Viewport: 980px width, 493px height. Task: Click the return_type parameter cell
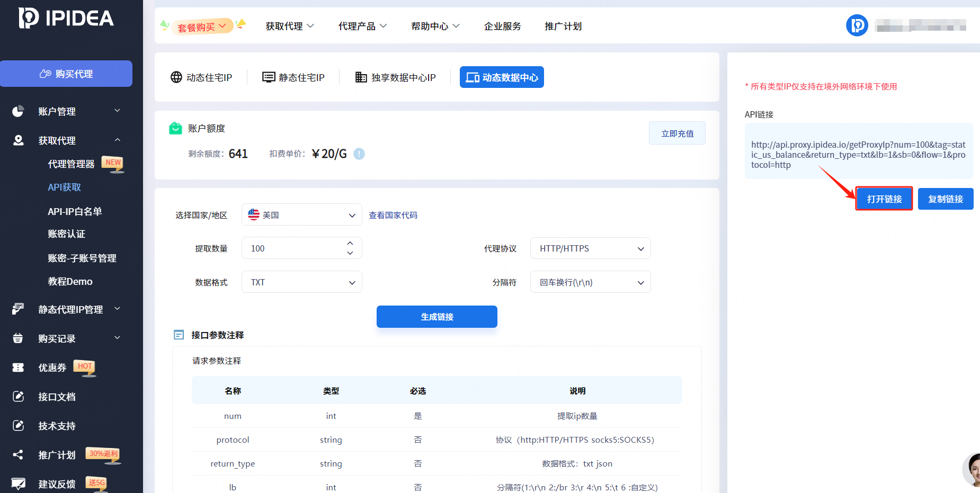[x=233, y=464]
